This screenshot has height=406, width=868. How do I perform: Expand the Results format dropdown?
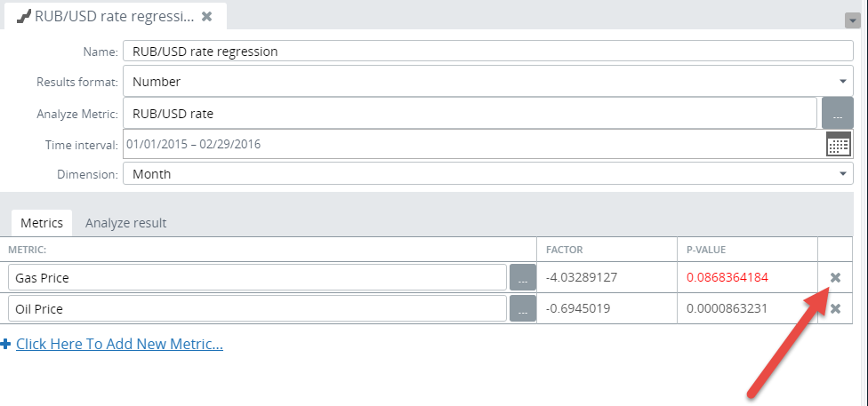pyautogui.click(x=842, y=82)
